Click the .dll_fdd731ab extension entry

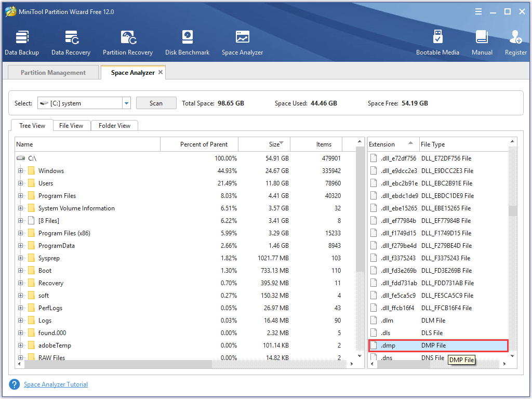pyautogui.click(x=398, y=283)
